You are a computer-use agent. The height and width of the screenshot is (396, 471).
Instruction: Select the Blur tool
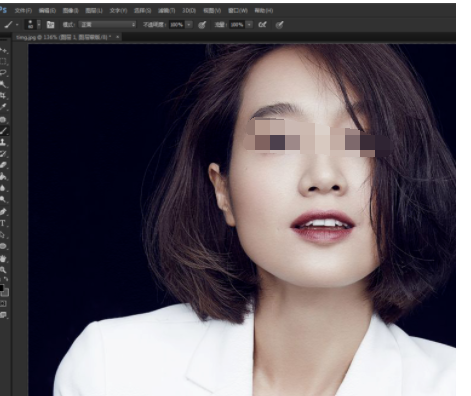pos(3,188)
